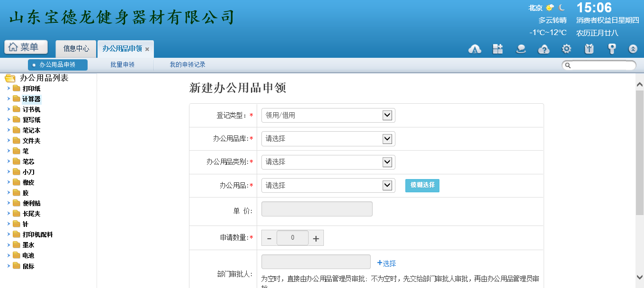This screenshot has width=644, height=288.
Task: Open the add-module grid plus icon
Action: pos(498,49)
